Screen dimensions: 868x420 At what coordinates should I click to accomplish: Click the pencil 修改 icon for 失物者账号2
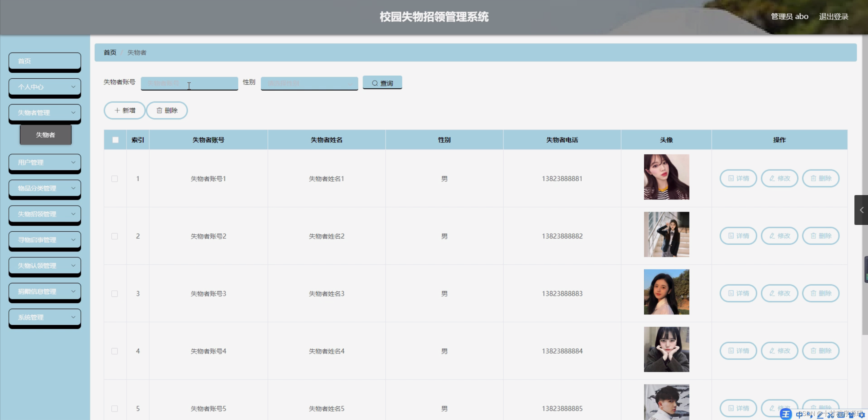772,235
